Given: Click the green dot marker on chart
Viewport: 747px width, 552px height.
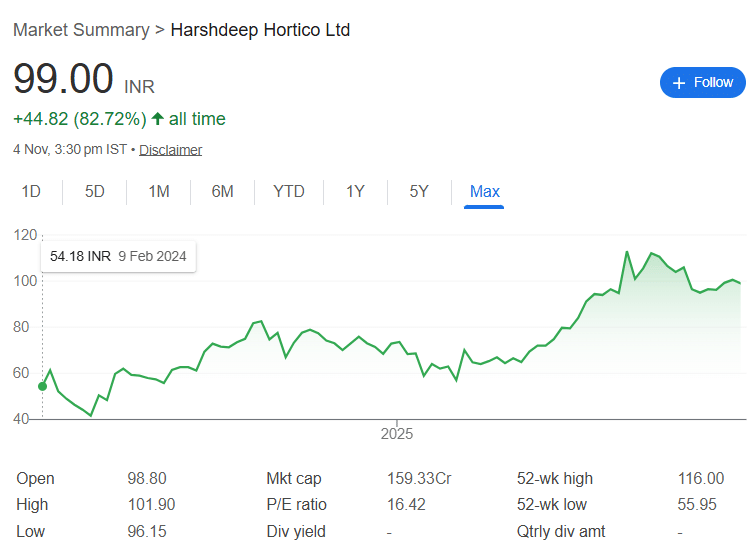Looking at the screenshot, I should coord(42,386).
